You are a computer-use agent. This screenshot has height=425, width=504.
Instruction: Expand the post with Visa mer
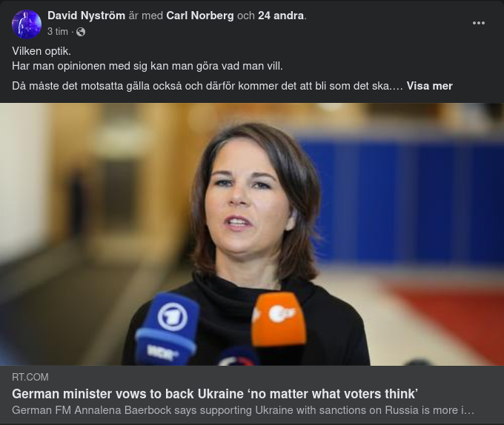[x=429, y=86]
